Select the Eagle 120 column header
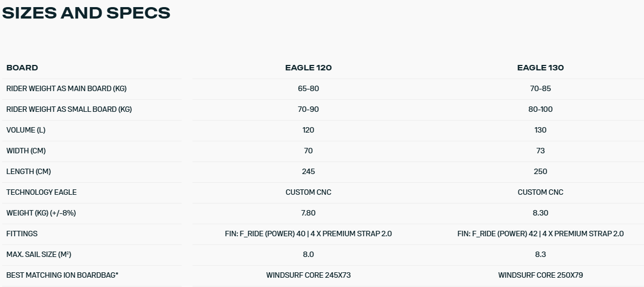 [308, 68]
